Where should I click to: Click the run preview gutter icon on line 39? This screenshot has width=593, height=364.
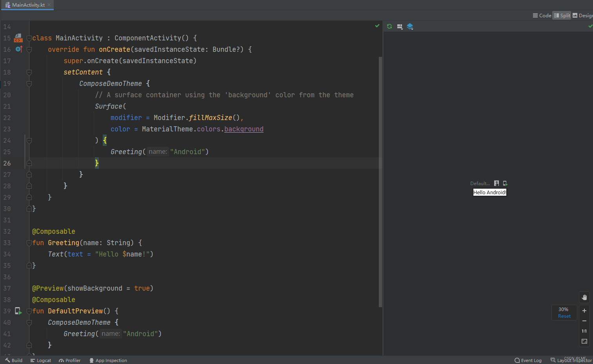[18, 311]
